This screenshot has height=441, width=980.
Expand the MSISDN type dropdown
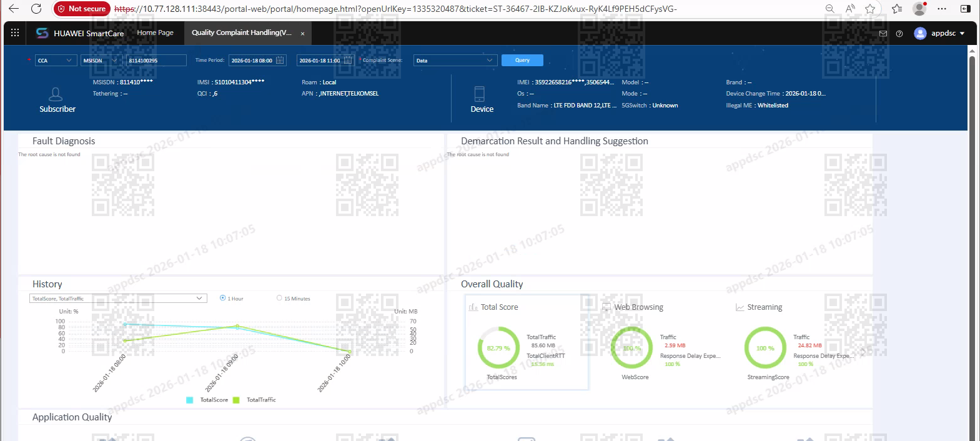pyautogui.click(x=101, y=61)
